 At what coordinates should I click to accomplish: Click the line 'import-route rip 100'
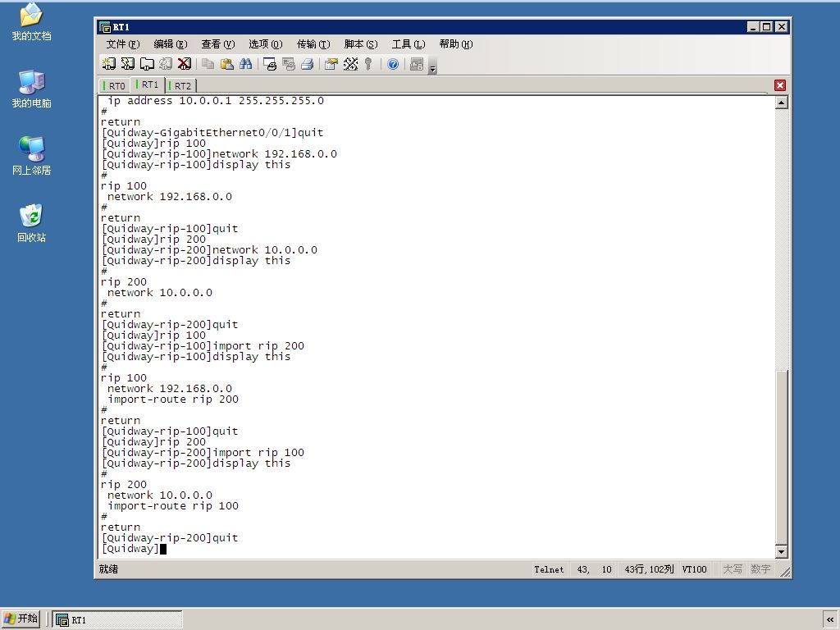pos(173,505)
